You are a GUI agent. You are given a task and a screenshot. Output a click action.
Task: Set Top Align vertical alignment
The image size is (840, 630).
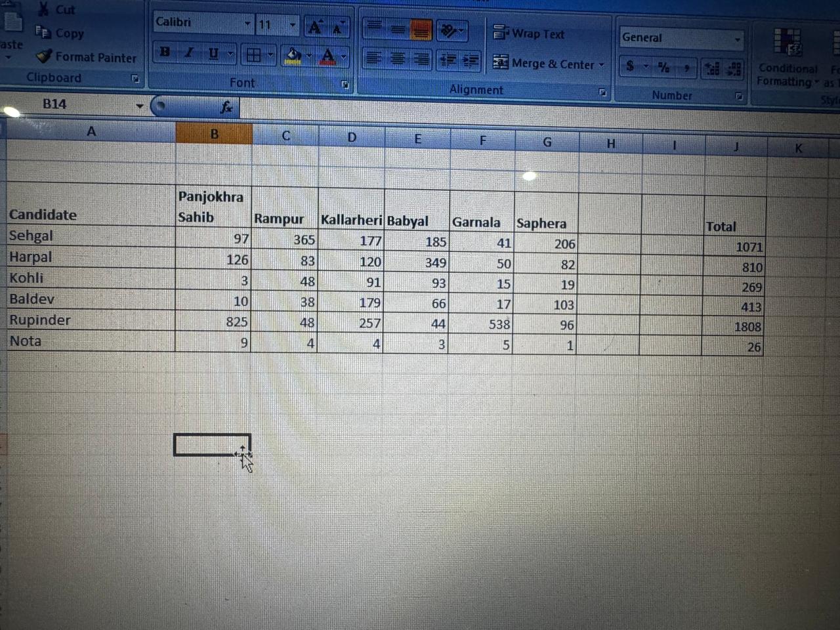coord(373,26)
